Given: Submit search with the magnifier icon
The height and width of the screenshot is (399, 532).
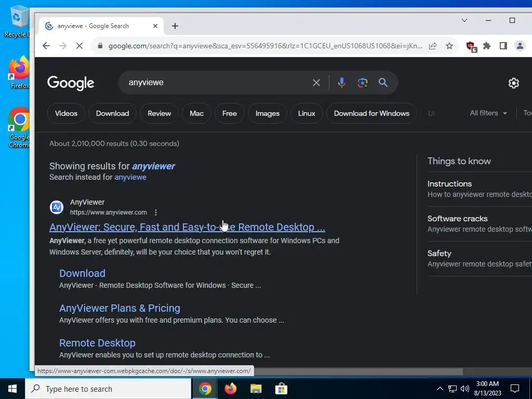Looking at the screenshot, I should point(383,83).
